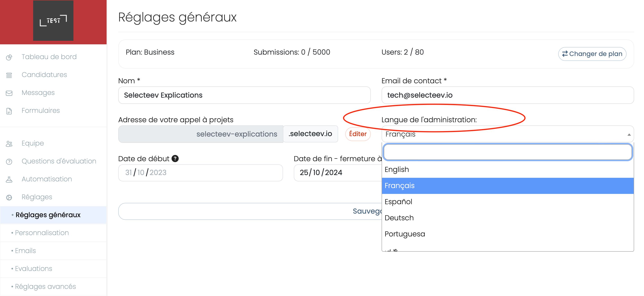Click the Messages envelope icon
The width and height of the screenshot is (644, 296).
pyautogui.click(x=9, y=93)
